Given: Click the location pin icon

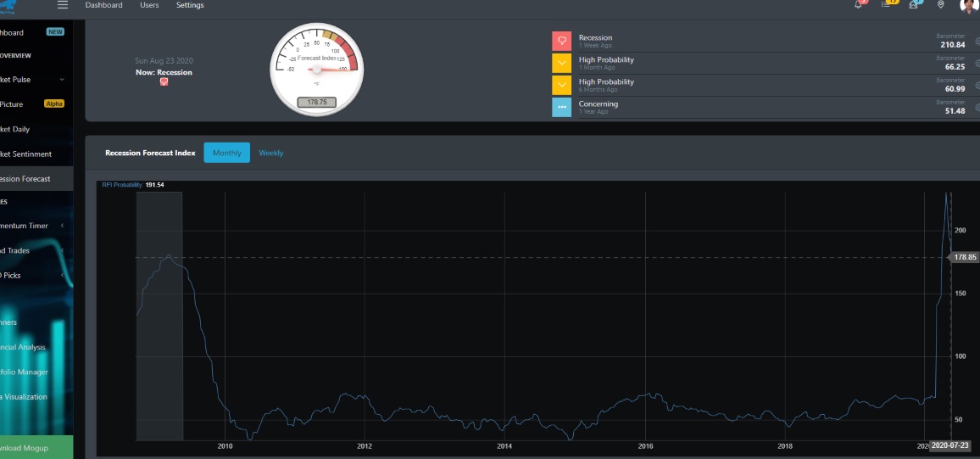Looking at the screenshot, I should pos(941,5).
